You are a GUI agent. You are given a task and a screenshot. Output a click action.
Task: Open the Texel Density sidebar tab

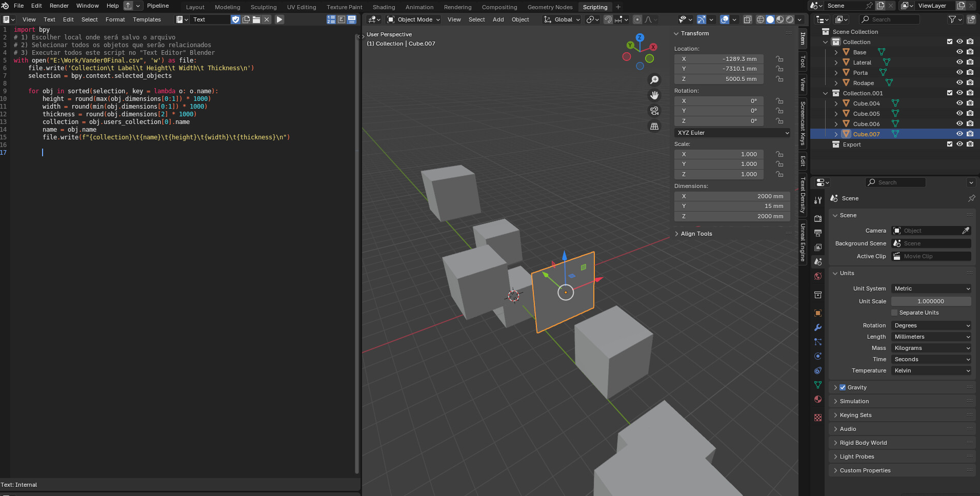pos(803,195)
